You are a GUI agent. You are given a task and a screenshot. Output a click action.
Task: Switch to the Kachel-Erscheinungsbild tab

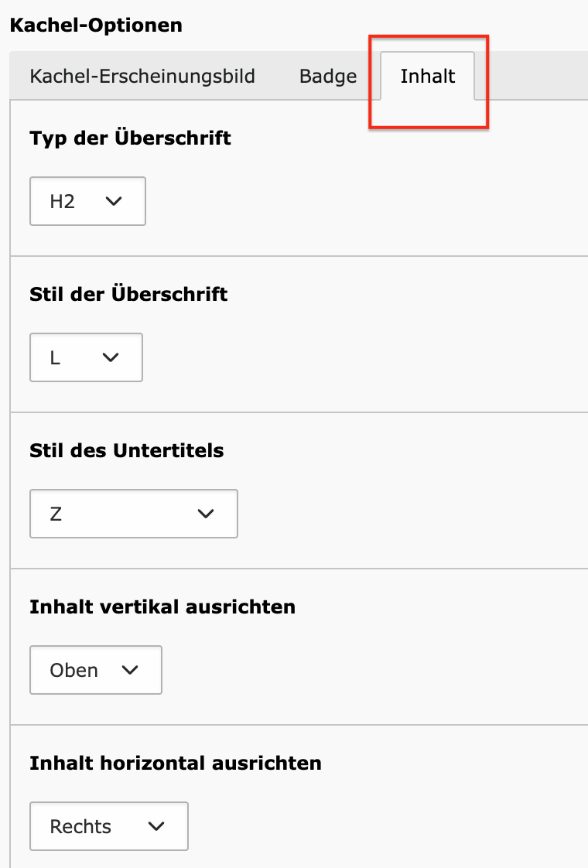point(142,77)
